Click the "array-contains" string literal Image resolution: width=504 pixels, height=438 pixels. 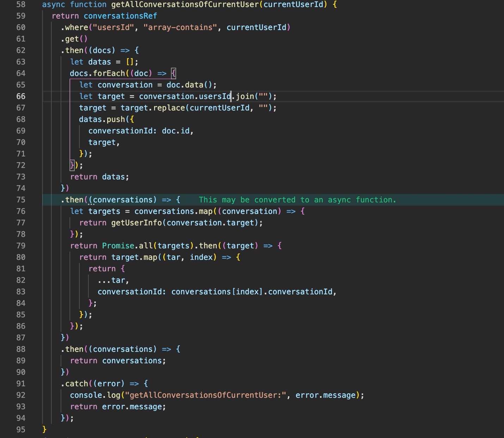pyautogui.click(x=180, y=28)
